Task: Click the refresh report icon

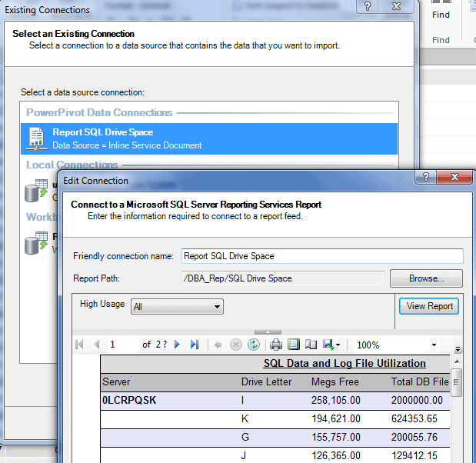Action: 254,345
